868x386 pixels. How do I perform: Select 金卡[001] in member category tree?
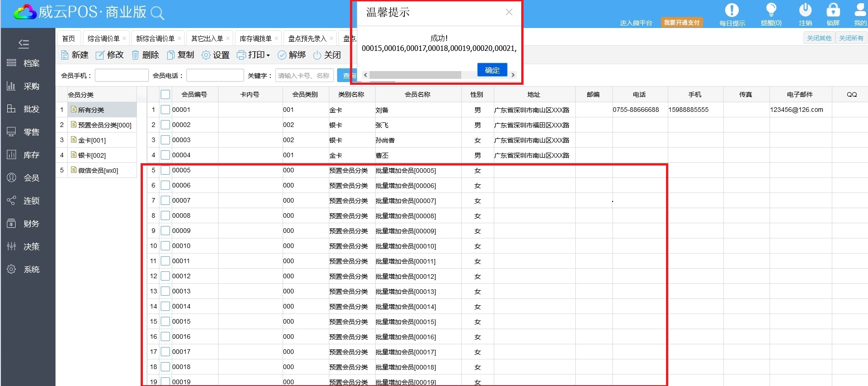tap(92, 140)
